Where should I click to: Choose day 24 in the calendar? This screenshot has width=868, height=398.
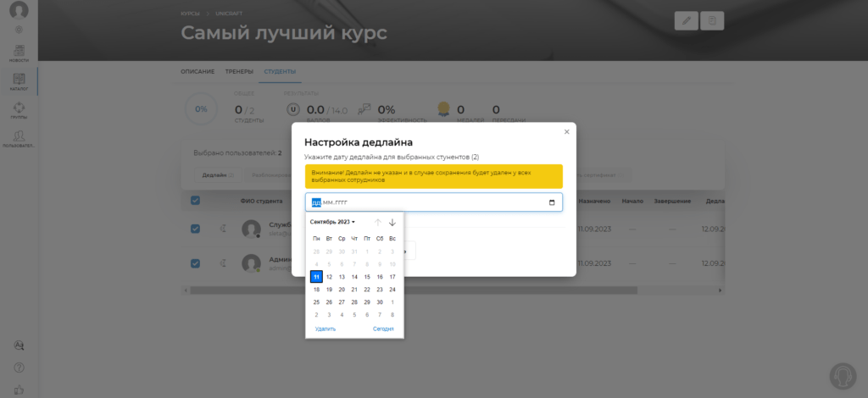tap(392, 290)
